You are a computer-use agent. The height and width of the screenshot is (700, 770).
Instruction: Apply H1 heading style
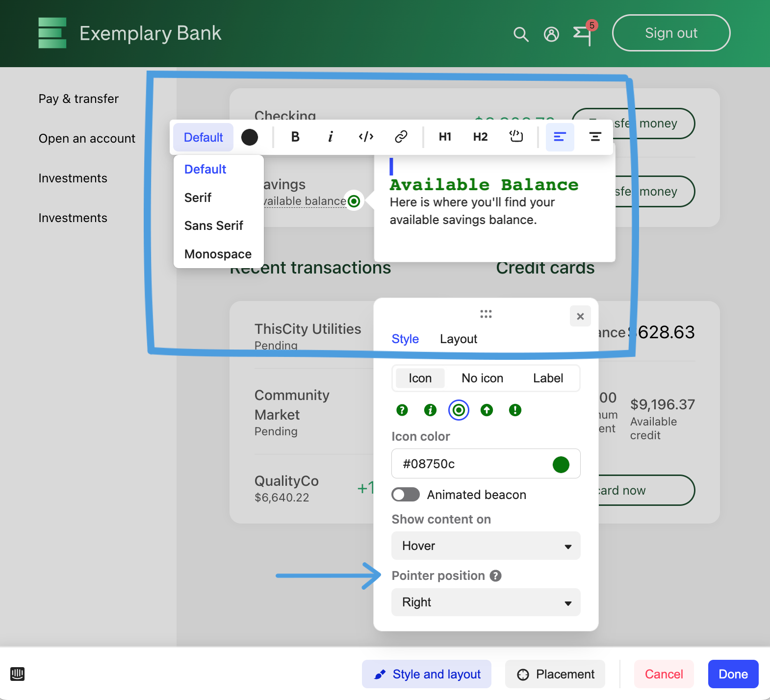pyautogui.click(x=445, y=137)
